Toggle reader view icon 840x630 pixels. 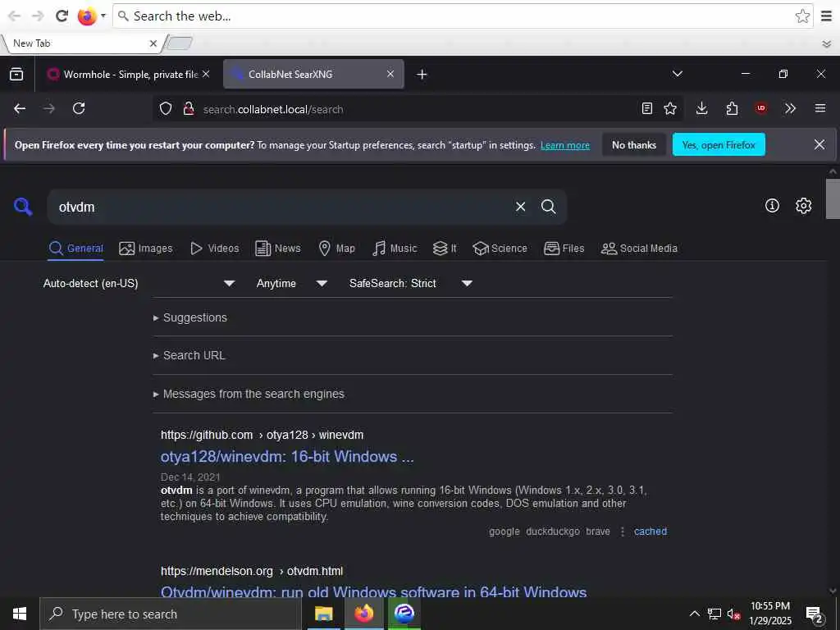(x=647, y=109)
